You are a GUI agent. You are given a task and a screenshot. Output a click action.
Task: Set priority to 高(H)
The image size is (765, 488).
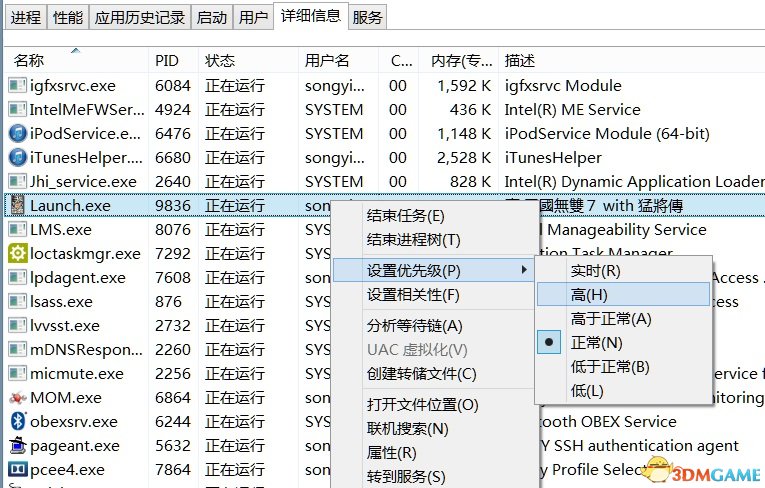[x=589, y=295]
